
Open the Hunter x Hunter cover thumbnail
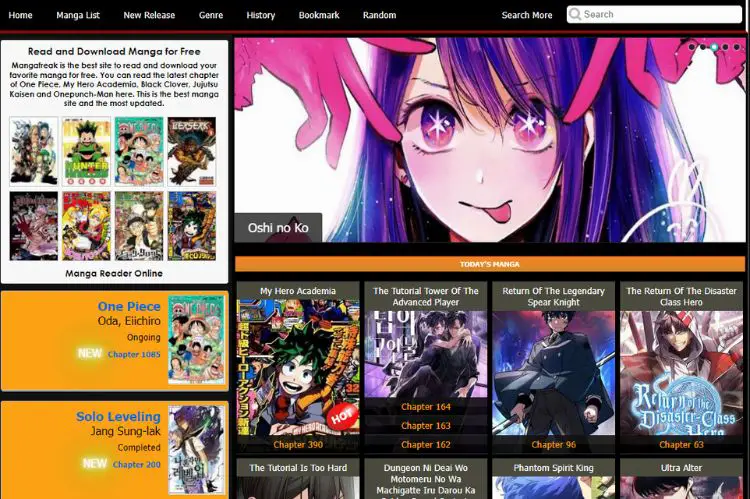point(87,151)
